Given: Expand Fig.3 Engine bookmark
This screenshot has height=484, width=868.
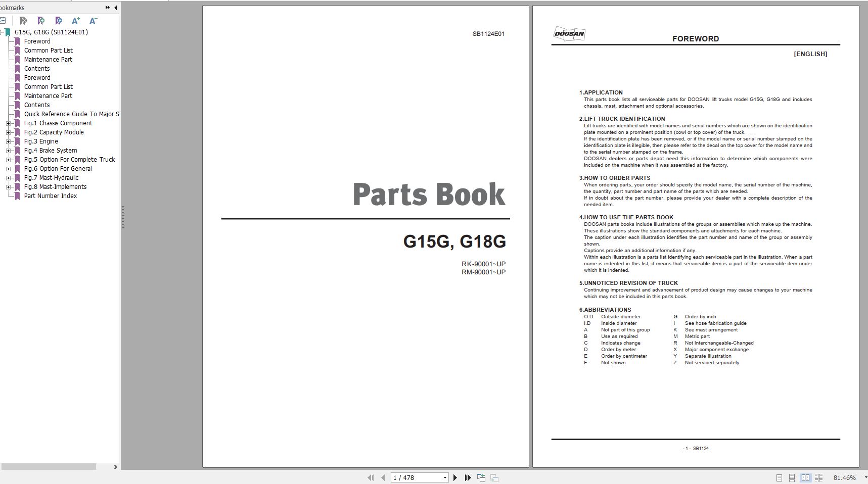Looking at the screenshot, I should 8,141.
